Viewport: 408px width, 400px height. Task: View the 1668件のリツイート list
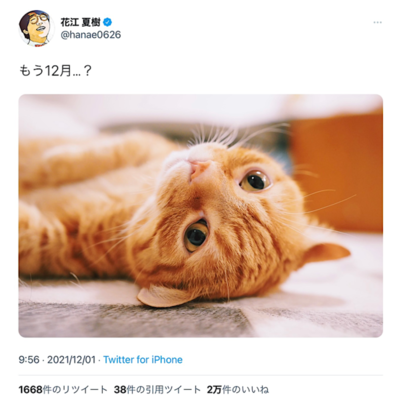coord(63,389)
